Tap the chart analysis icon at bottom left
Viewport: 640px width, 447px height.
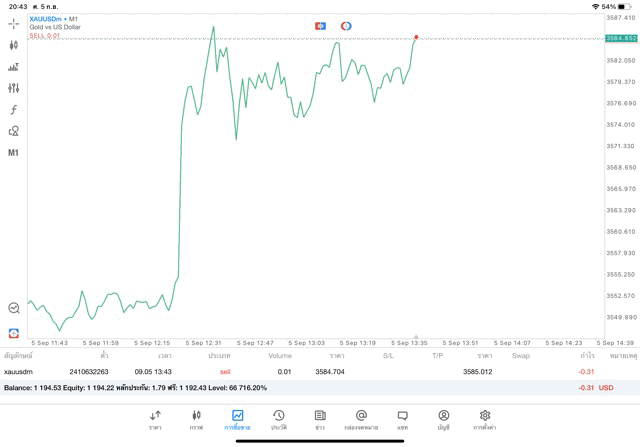point(14,308)
